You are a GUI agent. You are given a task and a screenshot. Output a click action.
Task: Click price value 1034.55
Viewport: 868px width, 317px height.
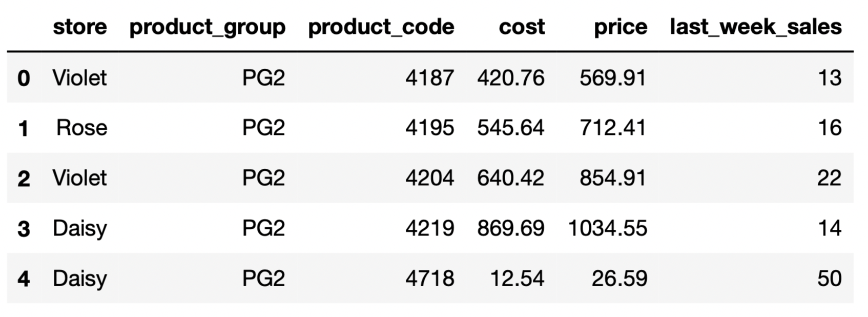607,228
